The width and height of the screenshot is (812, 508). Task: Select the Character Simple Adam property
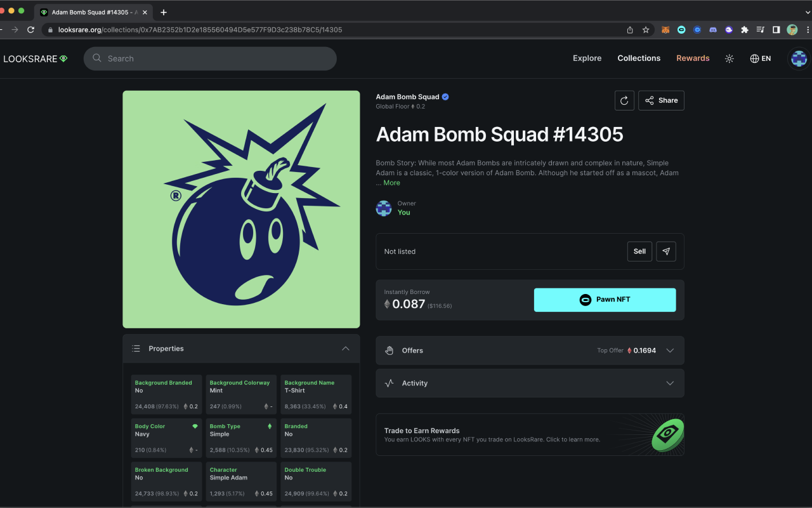point(241,481)
